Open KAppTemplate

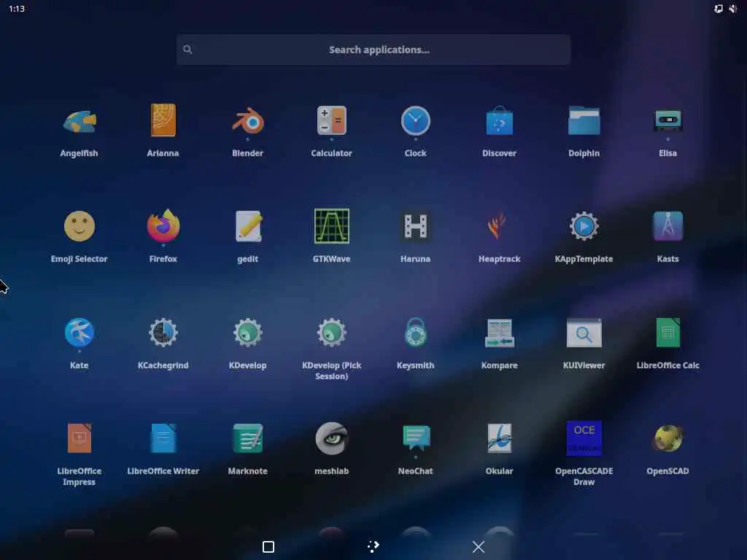pyautogui.click(x=584, y=226)
